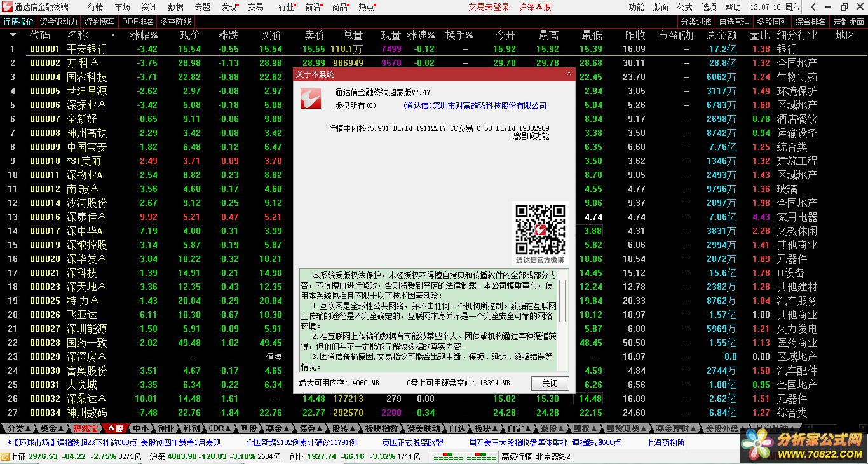The height and width of the screenshot is (464, 868).
Task: Open the 全国新增2102例 news headline
Action: coord(301,442)
